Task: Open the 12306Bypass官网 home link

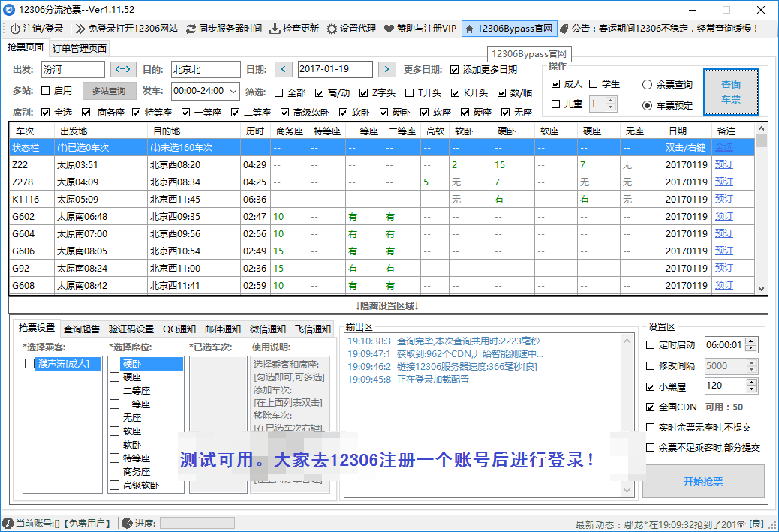Action: 509,29
